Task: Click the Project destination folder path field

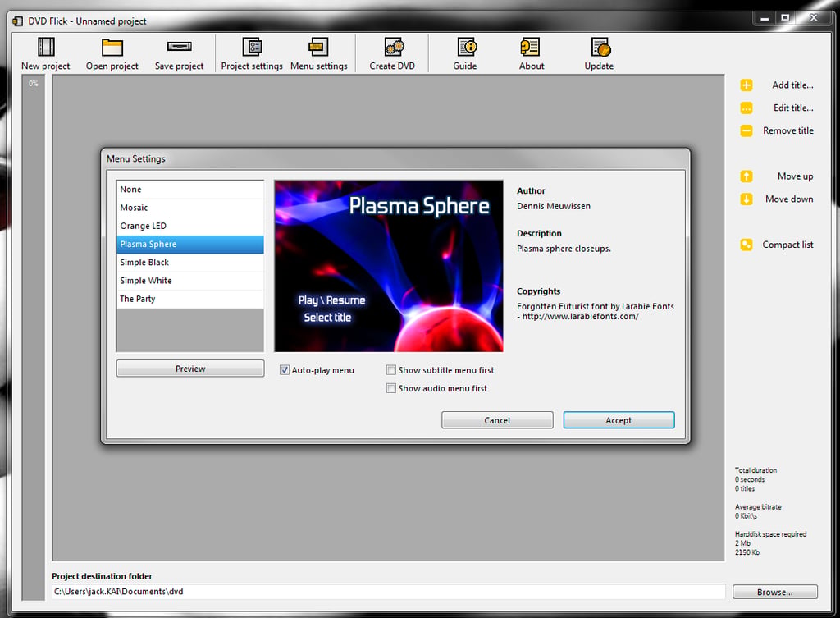Action: tap(388, 592)
